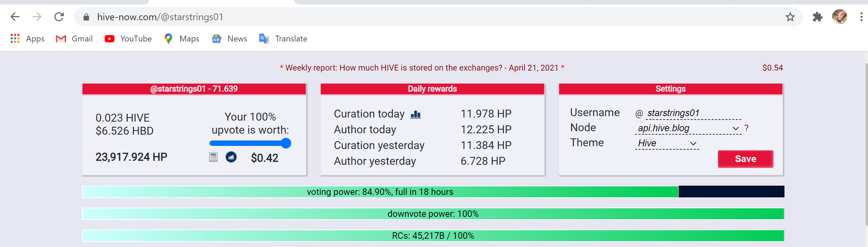The height and width of the screenshot is (247, 868).
Task: Open the Chrome profile avatar
Action: [x=840, y=17]
